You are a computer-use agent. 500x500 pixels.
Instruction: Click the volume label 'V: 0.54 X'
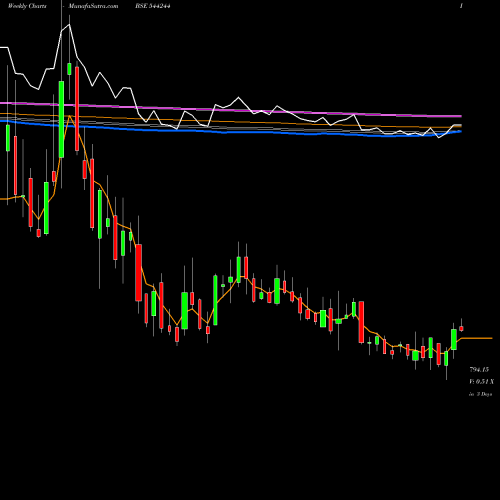[482, 382]
